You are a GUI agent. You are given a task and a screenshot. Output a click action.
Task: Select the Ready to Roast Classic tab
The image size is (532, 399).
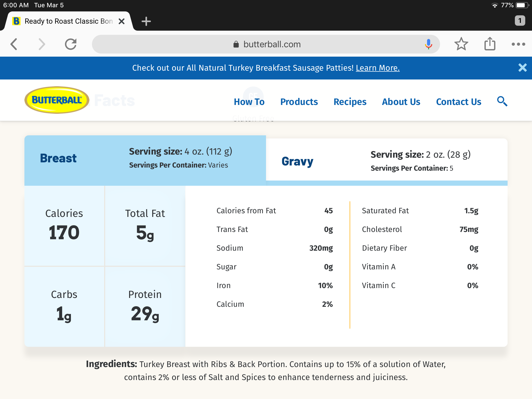[x=68, y=21]
